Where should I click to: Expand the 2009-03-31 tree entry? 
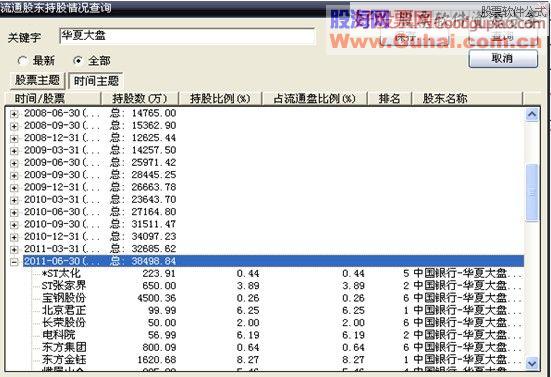tap(14, 151)
